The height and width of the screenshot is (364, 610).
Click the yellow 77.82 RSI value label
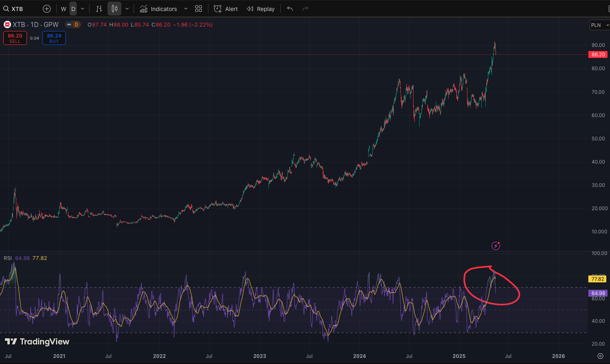click(597, 279)
